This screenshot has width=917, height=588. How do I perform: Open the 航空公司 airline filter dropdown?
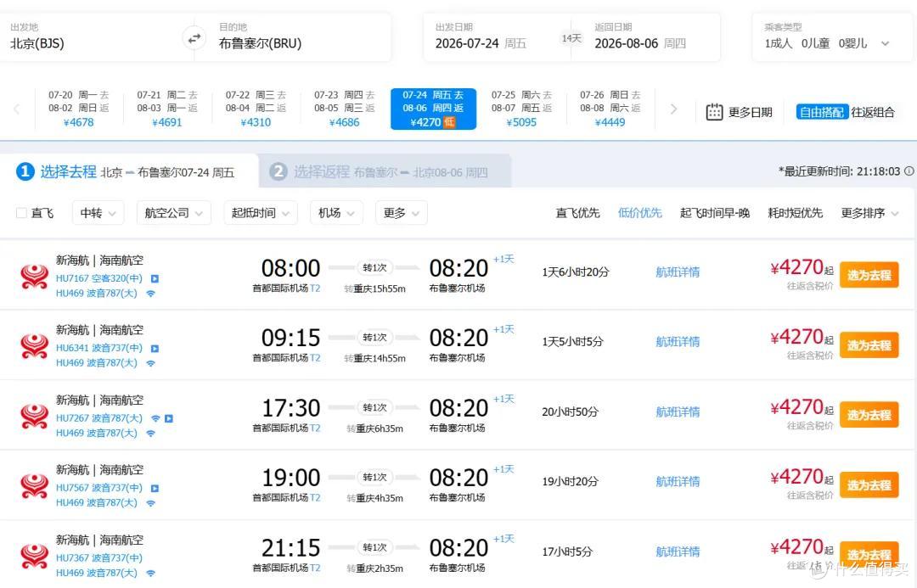pos(174,213)
